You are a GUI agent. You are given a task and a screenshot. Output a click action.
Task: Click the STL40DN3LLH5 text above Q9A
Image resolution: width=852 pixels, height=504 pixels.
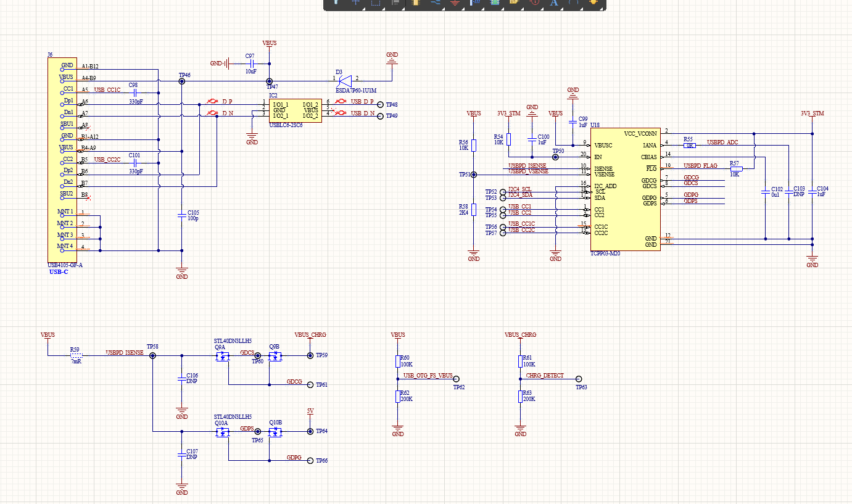[233, 341]
